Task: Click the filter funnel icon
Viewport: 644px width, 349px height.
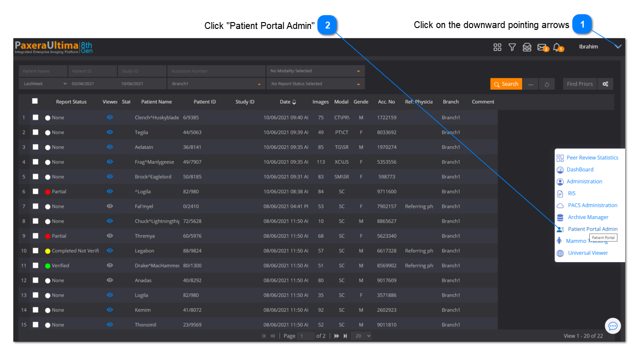Action: (512, 47)
